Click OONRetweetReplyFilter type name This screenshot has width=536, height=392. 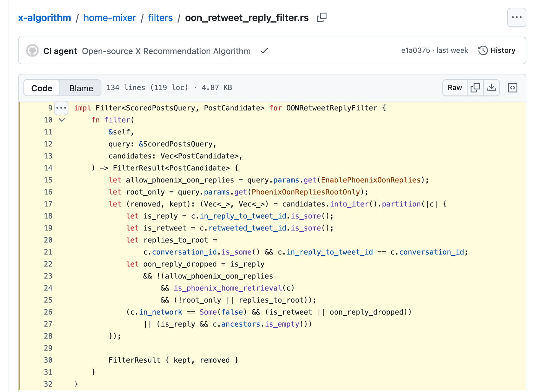[332, 108]
